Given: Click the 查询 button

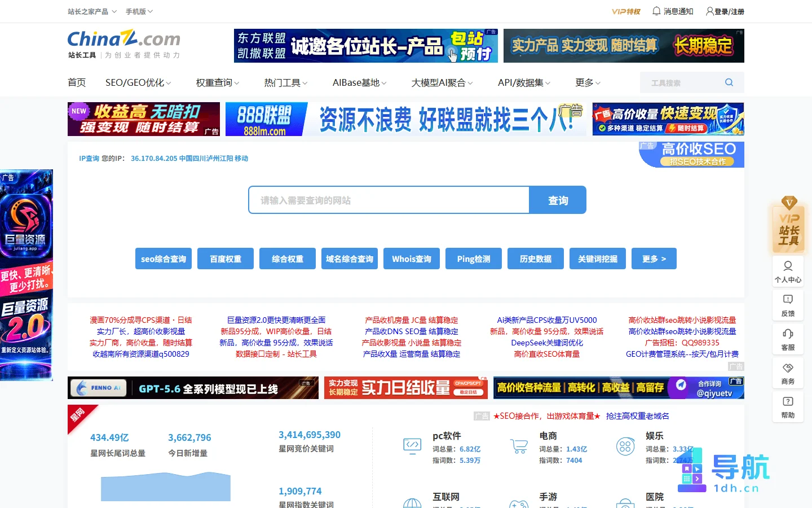Looking at the screenshot, I should pos(558,200).
